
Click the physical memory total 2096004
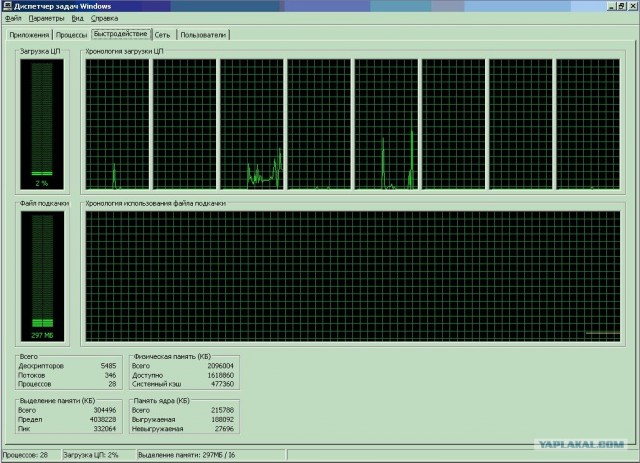(220, 366)
